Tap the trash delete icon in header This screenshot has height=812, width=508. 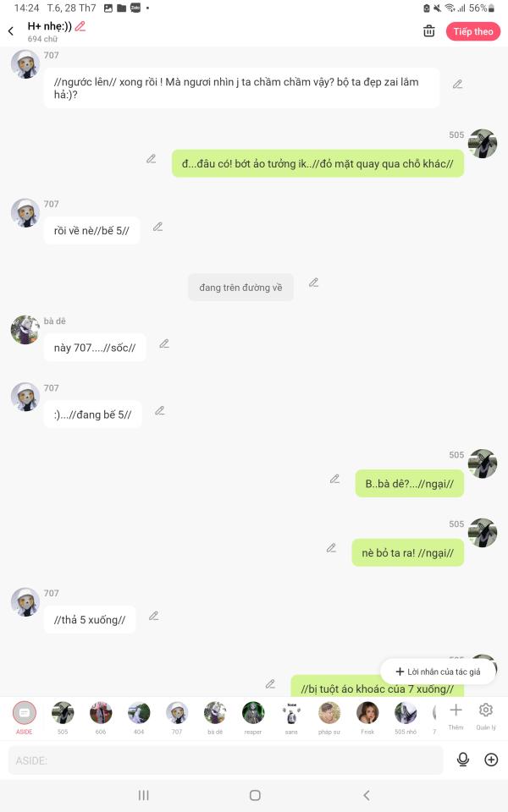pyautogui.click(x=428, y=31)
